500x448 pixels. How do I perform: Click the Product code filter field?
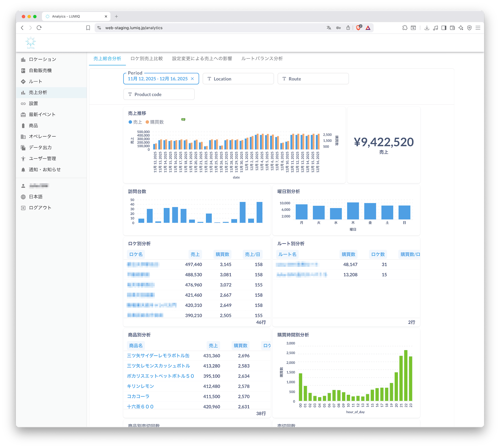click(159, 94)
